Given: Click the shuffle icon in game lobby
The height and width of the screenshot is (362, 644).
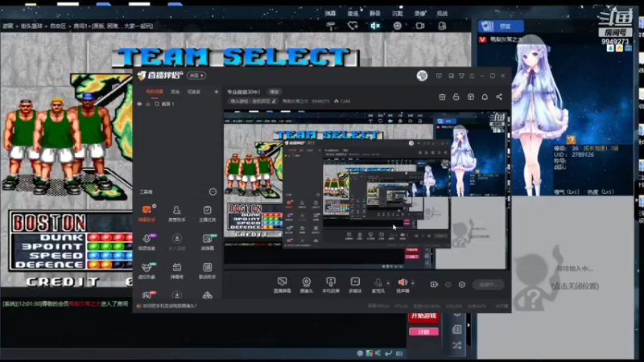Looking at the screenshot, I should click(456, 346).
